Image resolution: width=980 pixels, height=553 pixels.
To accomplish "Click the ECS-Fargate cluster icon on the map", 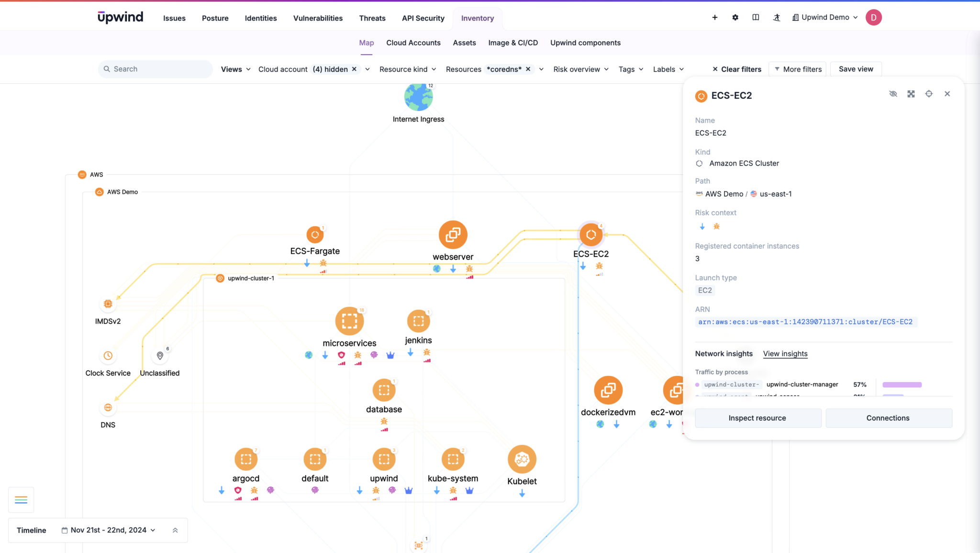I will click(315, 235).
